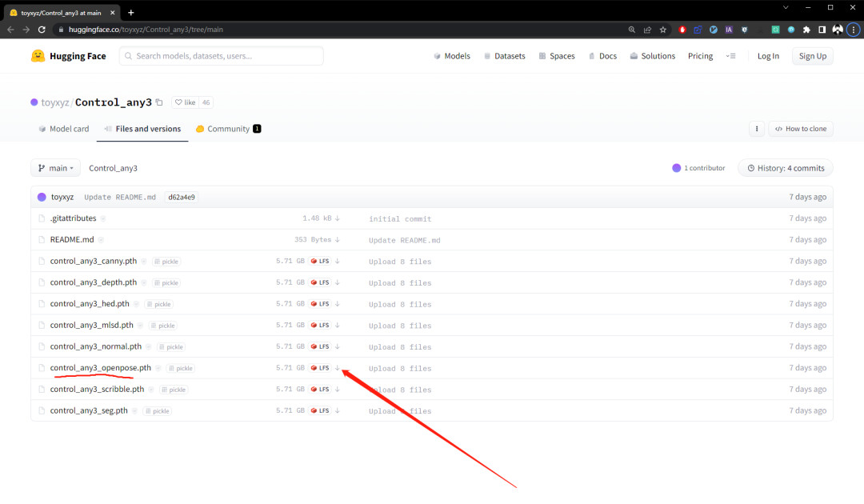Open the control_any3_openpose.pth file link
864x504 pixels.
(100, 367)
